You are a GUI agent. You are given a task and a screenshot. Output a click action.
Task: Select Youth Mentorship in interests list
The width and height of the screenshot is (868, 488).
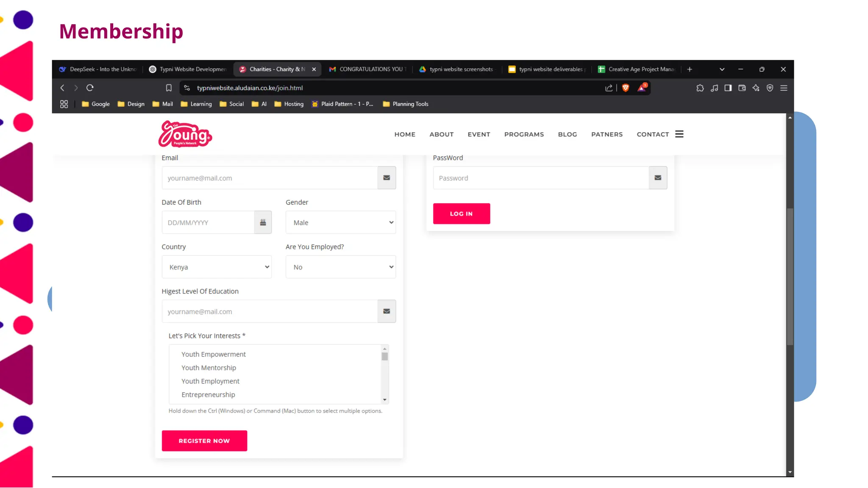[209, 368]
